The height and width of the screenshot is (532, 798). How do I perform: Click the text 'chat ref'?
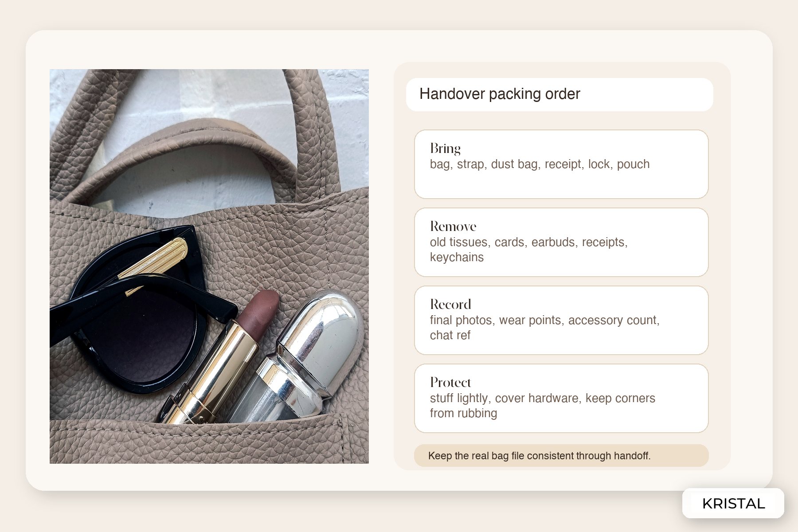(450, 335)
